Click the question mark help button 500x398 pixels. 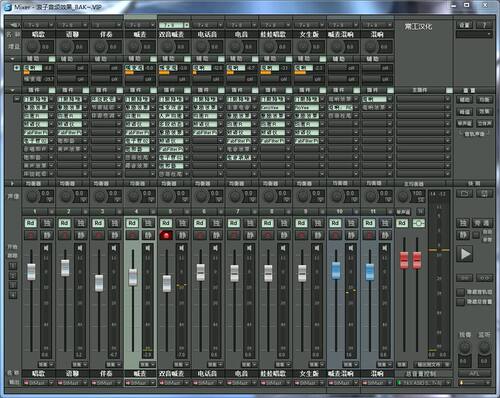click(484, 25)
